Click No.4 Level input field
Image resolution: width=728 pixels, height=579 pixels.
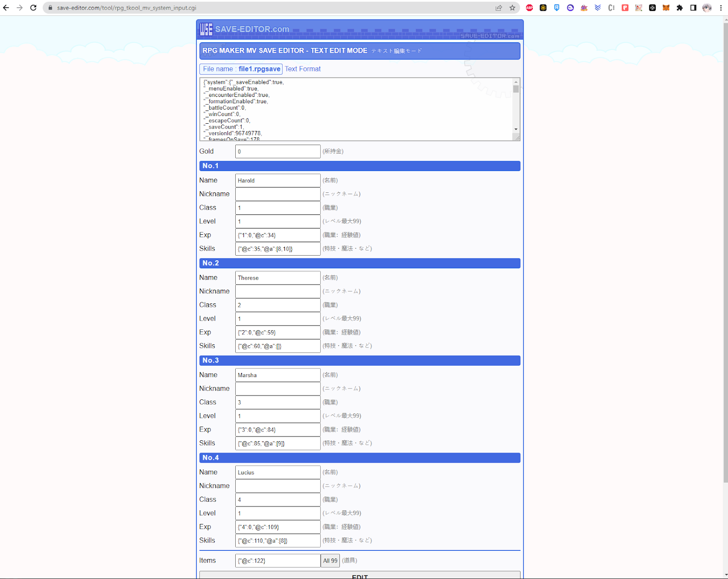[x=278, y=514]
